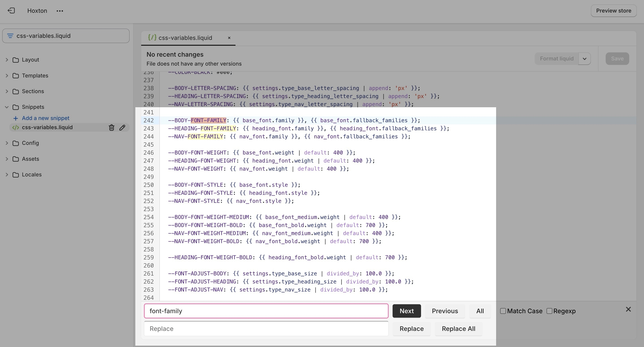The image size is (644, 347).
Task: Focus the Replace text field
Action: click(266, 329)
